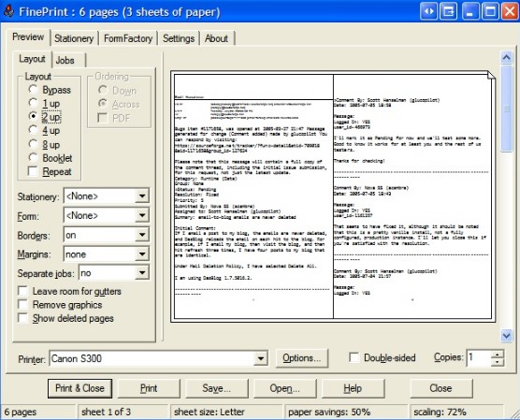Image resolution: width=520 pixels, height=420 pixels.
Task: Open the Jobs sub-tab
Action: (x=65, y=61)
